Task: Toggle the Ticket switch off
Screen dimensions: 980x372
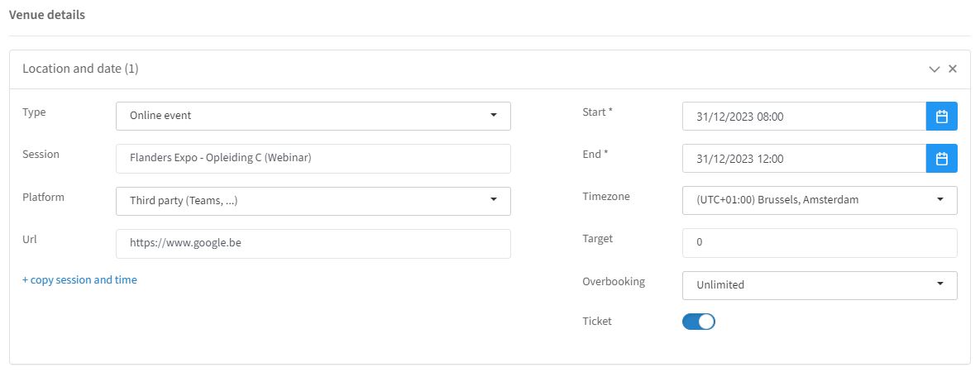Action: pos(699,322)
